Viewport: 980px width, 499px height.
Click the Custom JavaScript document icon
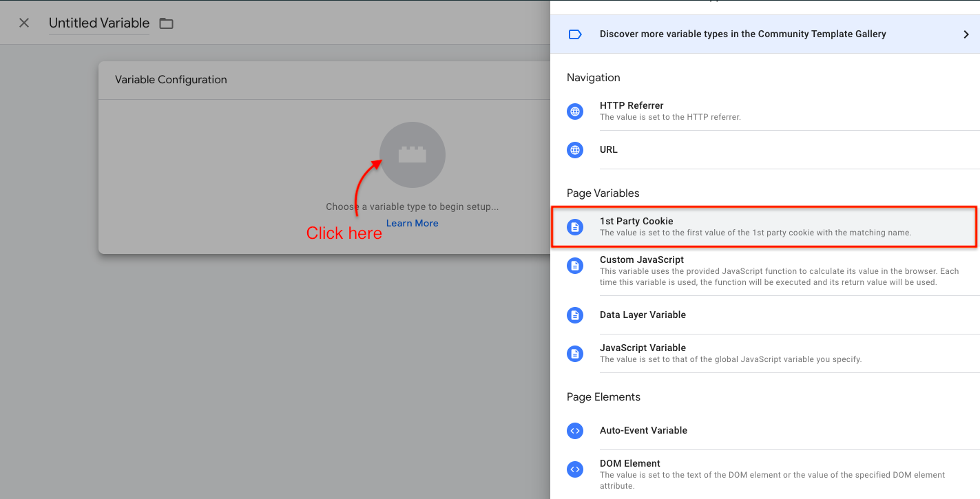tap(575, 266)
